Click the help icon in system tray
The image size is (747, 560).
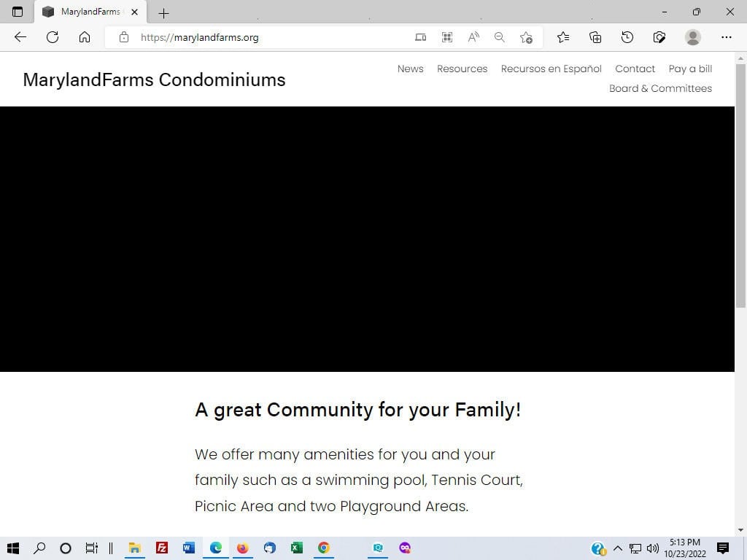coord(598,548)
